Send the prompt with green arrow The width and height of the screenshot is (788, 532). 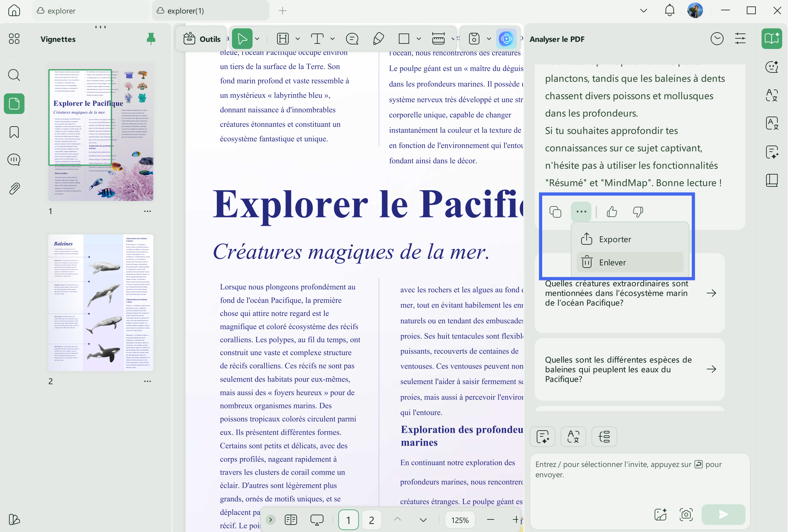click(x=723, y=514)
